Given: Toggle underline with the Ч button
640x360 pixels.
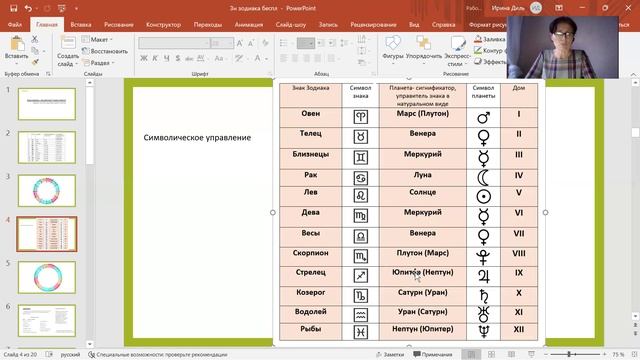Looking at the screenshot, I should click(167, 58).
